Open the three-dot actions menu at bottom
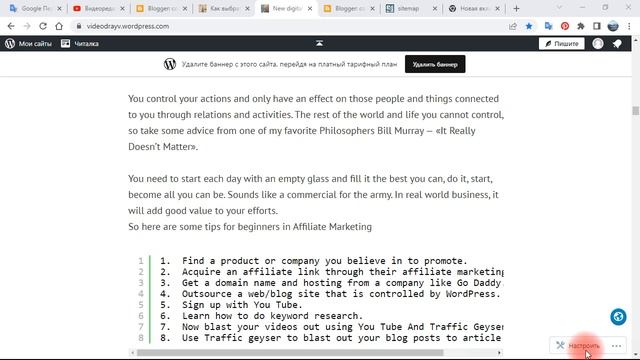 616,346
